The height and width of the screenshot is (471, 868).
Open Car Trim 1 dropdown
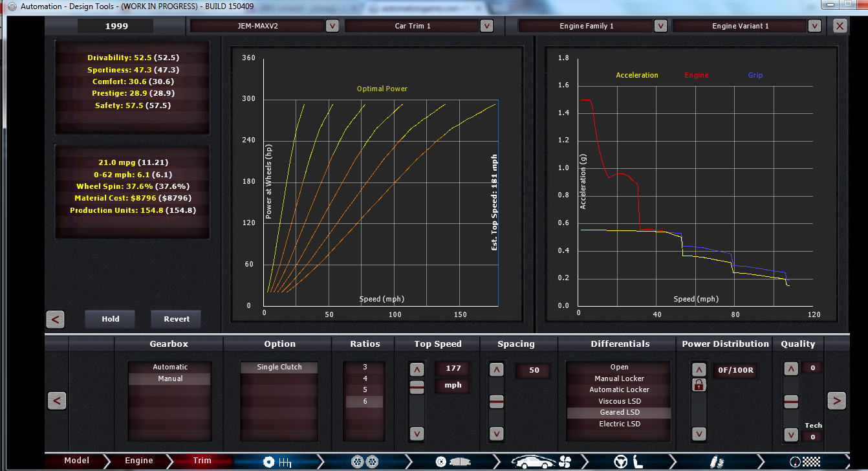click(x=486, y=26)
